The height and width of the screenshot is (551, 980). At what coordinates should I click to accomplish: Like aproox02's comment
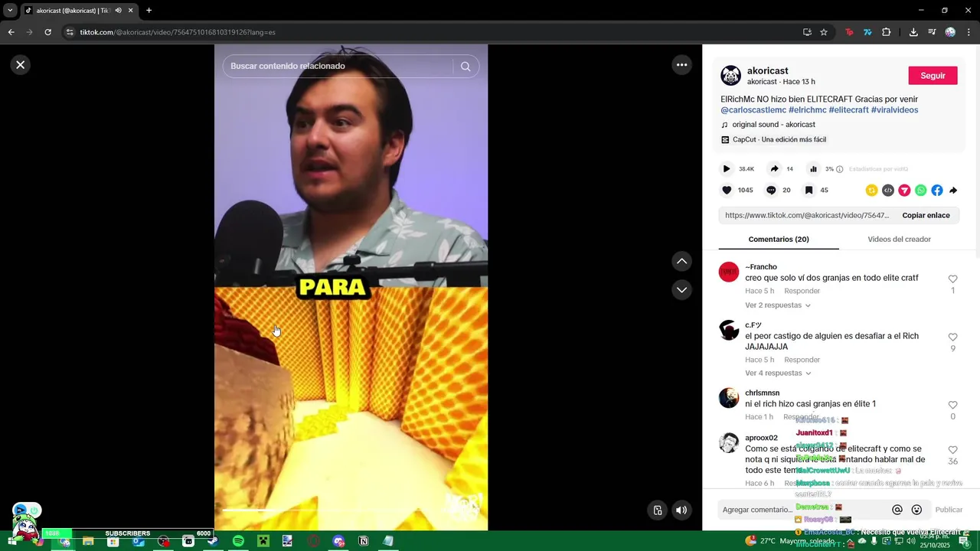(952, 451)
